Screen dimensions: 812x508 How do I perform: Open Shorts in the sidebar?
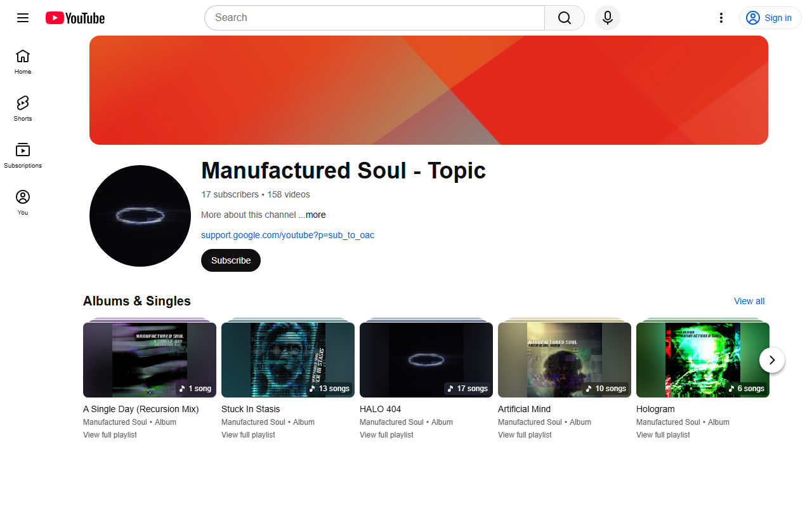coord(23,109)
